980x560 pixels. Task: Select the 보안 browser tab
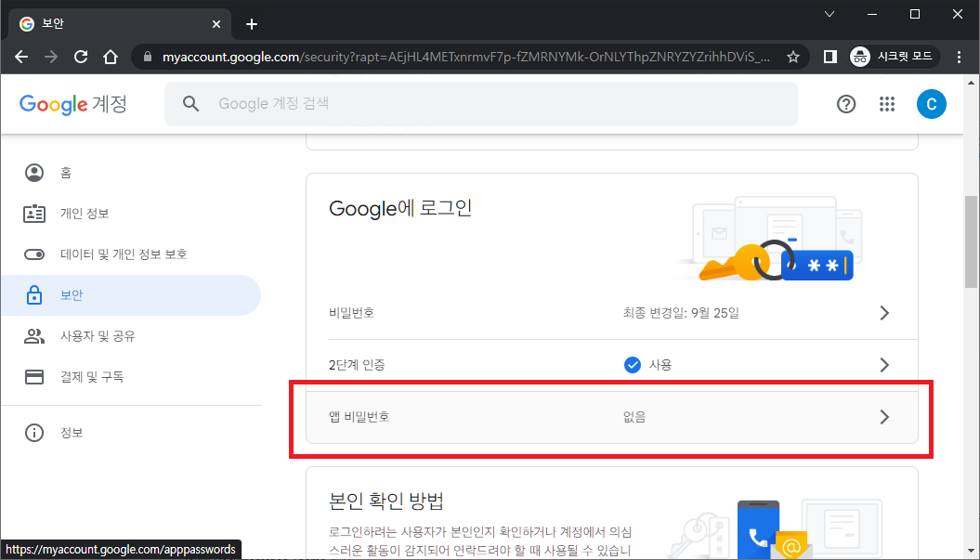(x=120, y=24)
